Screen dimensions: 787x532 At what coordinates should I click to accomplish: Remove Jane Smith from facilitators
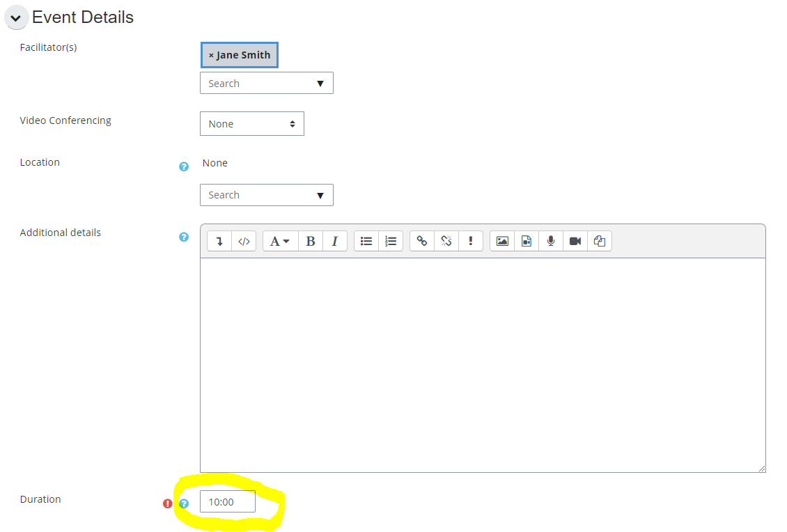tap(211, 56)
